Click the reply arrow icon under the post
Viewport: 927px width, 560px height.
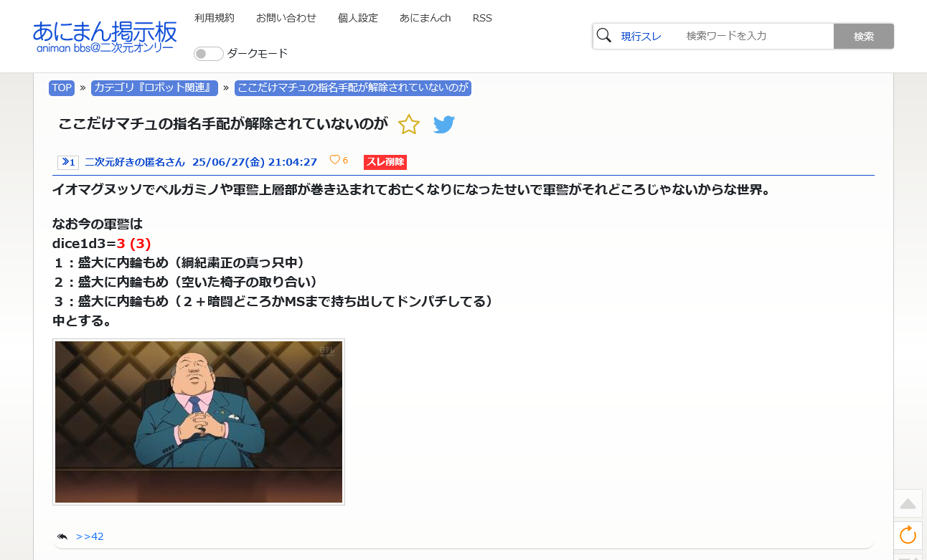tap(62, 536)
